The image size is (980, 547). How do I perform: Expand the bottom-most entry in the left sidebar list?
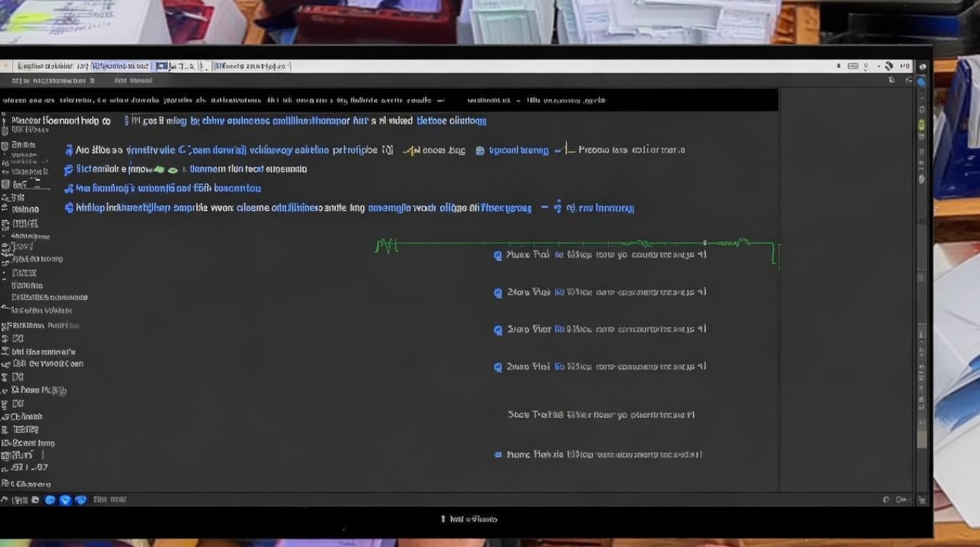coord(6,484)
